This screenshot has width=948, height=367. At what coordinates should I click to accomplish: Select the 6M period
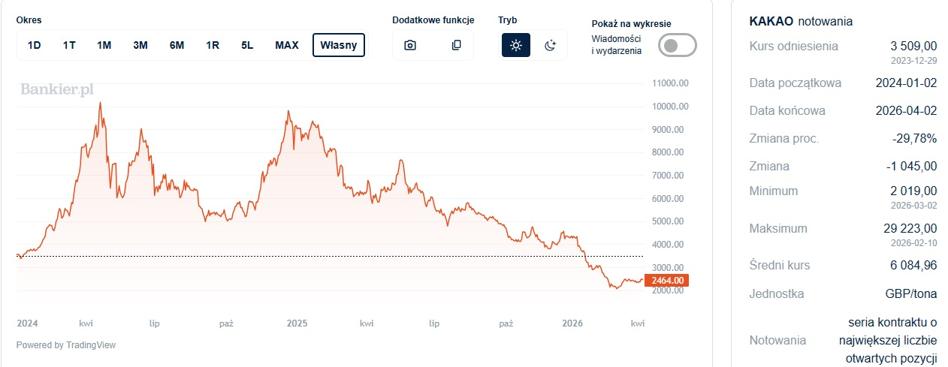coord(177,45)
